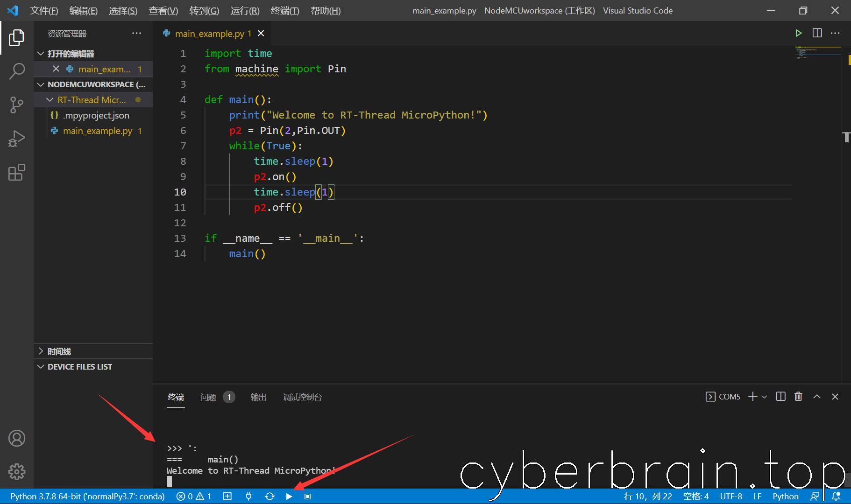Open the feedback icon in status bar
Viewport: 851px width, 504px height.
pyautogui.click(x=815, y=496)
